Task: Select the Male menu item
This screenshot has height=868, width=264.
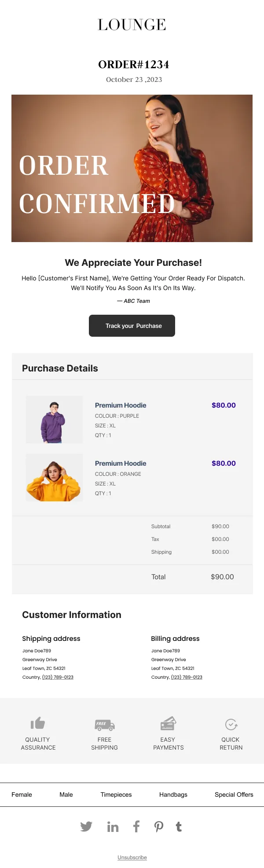Action: (x=66, y=794)
